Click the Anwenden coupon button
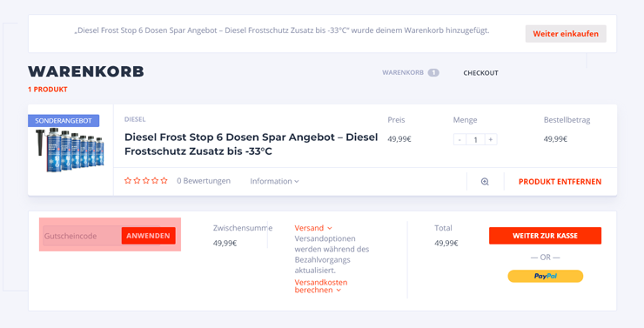Screen dimensions: 644x328 tap(148, 236)
